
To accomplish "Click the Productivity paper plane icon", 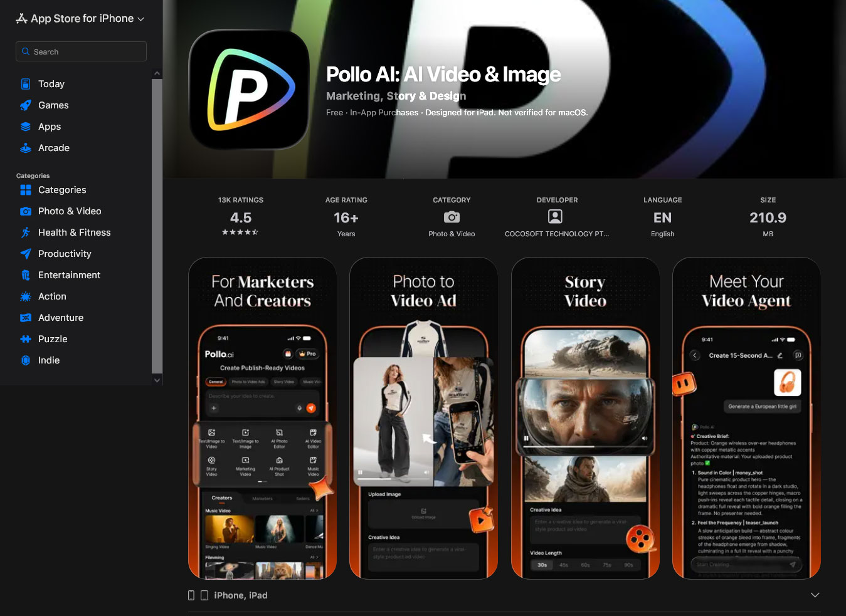I will click(26, 254).
